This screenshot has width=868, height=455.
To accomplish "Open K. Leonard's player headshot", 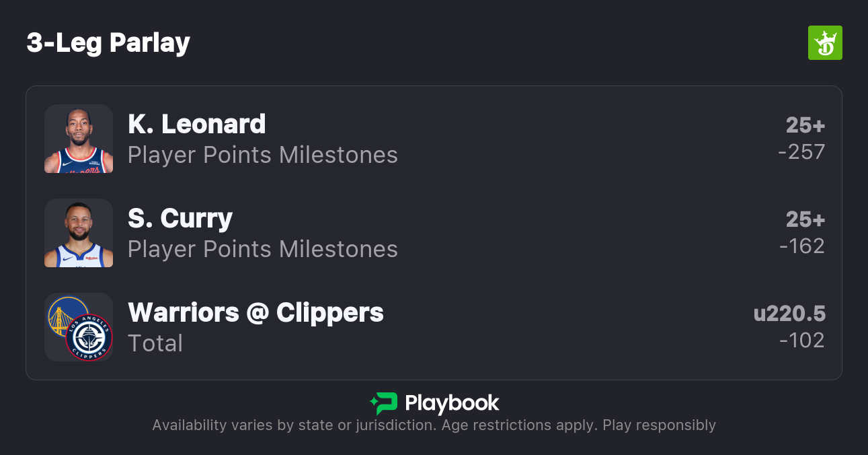I will click(79, 139).
